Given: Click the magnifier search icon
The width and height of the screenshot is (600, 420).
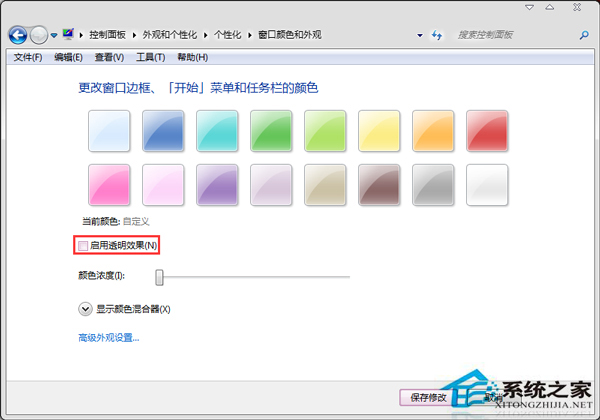Looking at the screenshot, I should (584, 35).
